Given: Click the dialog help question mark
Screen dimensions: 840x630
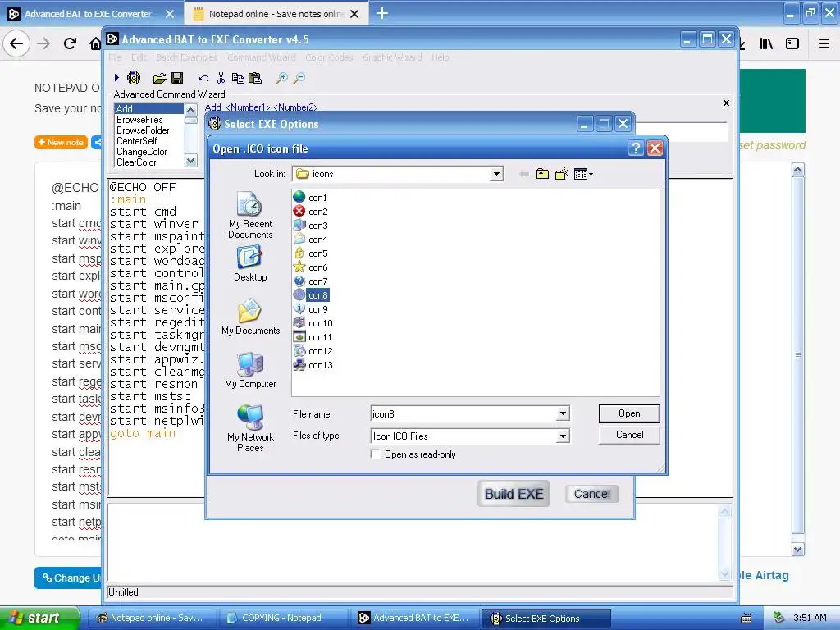Looking at the screenshot, I should click(x=636, y=148).
